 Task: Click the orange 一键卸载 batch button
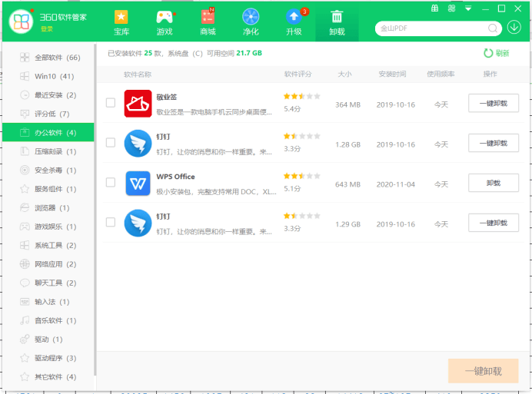coord(483,371)
